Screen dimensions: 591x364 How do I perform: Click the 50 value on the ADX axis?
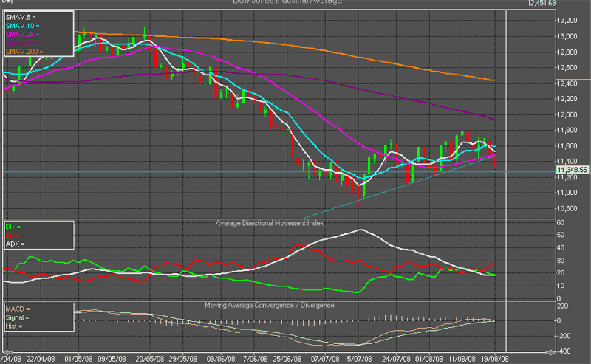(561, 235)
